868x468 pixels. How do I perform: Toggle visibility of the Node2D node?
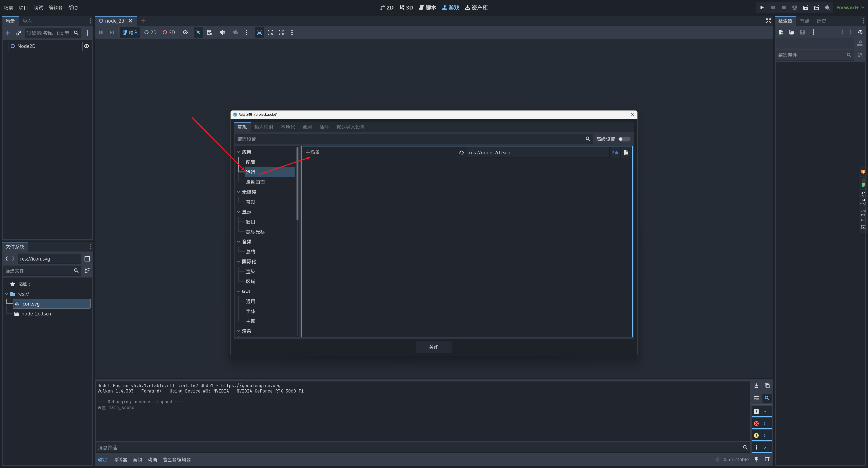click(x=87, y=46)
